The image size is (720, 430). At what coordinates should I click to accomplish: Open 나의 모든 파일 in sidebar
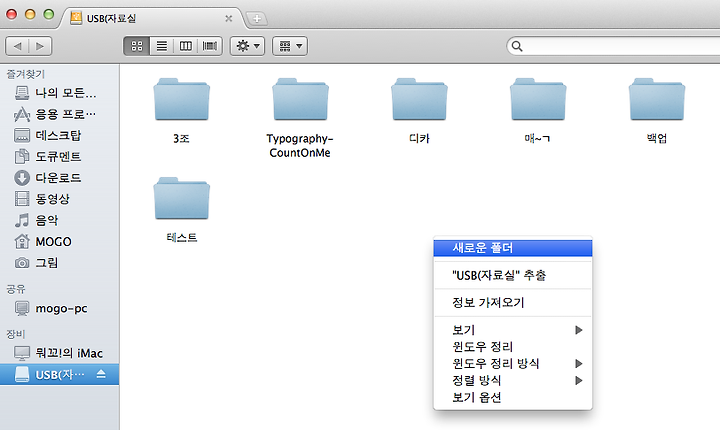(x=60, y=93)
